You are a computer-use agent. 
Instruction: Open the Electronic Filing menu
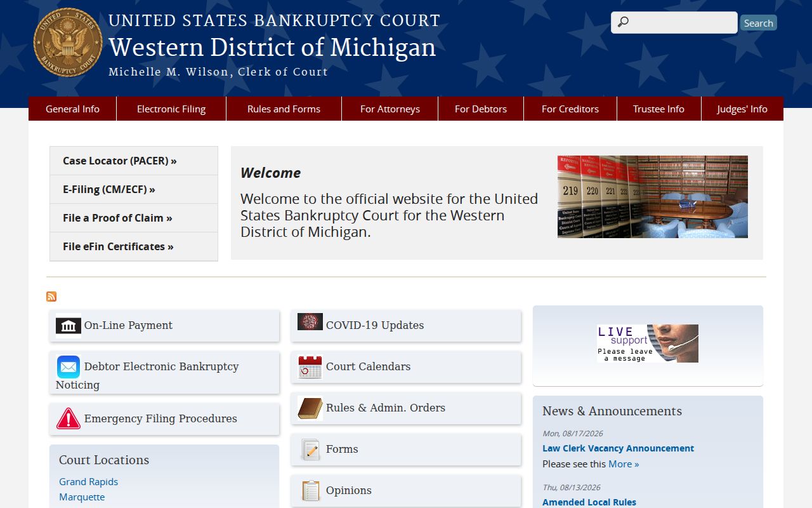(x=171, y=109)
